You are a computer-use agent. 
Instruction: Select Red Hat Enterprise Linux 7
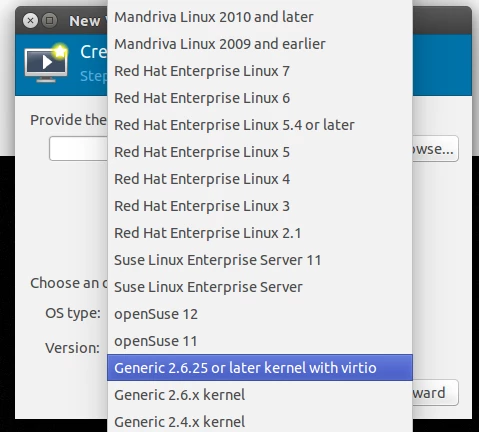[x=260, y=71]
